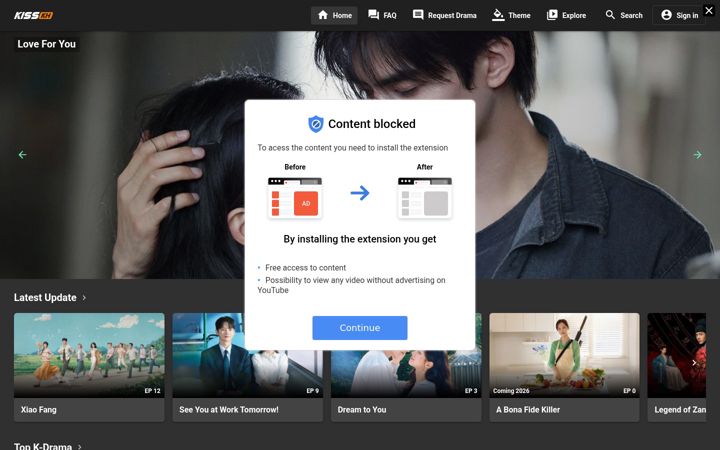Click the Dream to You title
This screenshot has height=450, width=720.
[362, 410]
